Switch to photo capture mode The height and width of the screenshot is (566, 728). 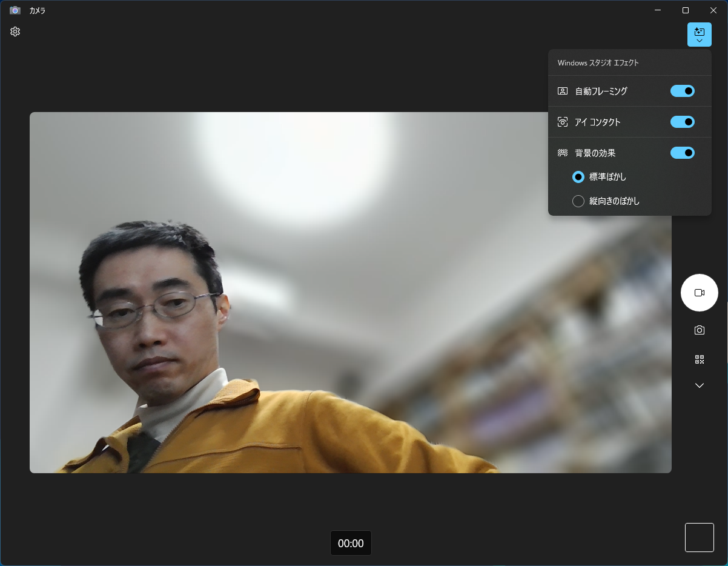(700, 330)
